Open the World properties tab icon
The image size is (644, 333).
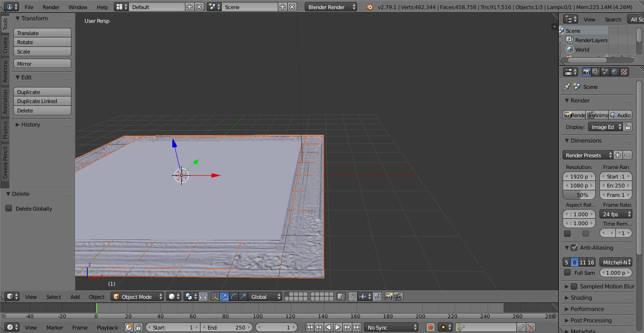coord(614,72)
